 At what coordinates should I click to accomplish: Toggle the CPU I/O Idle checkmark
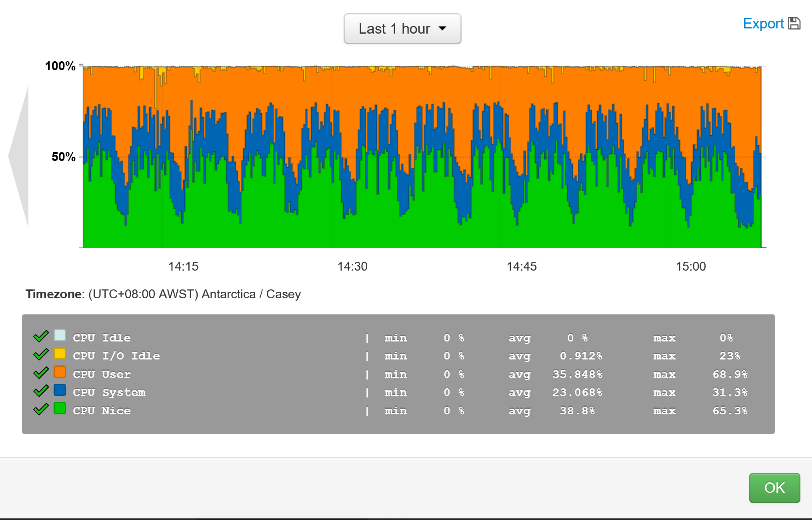pyautogui.click(x=41, y=354)
